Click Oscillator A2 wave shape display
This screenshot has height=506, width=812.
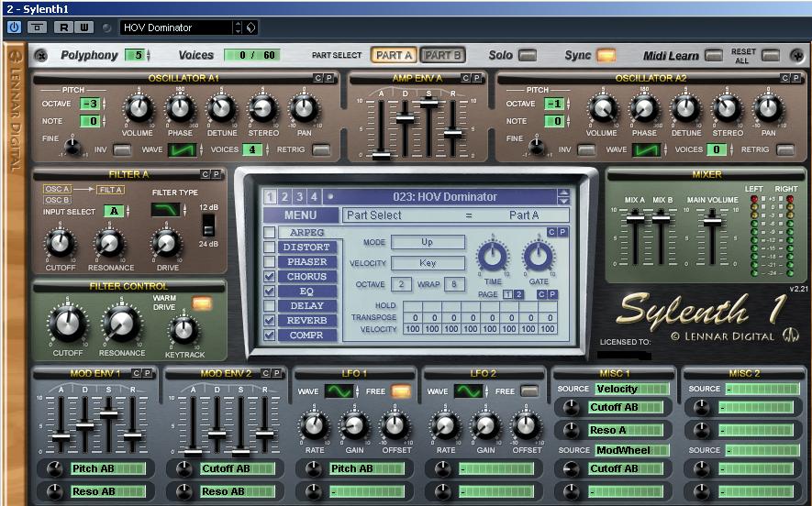coord(646,150)
